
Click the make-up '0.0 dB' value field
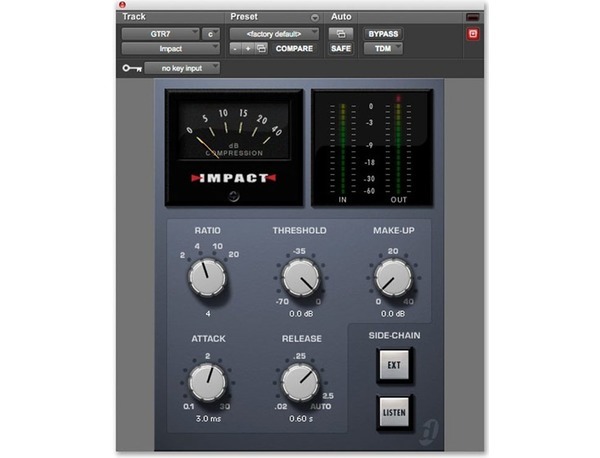pyautogui.click(x=393, y=314)
